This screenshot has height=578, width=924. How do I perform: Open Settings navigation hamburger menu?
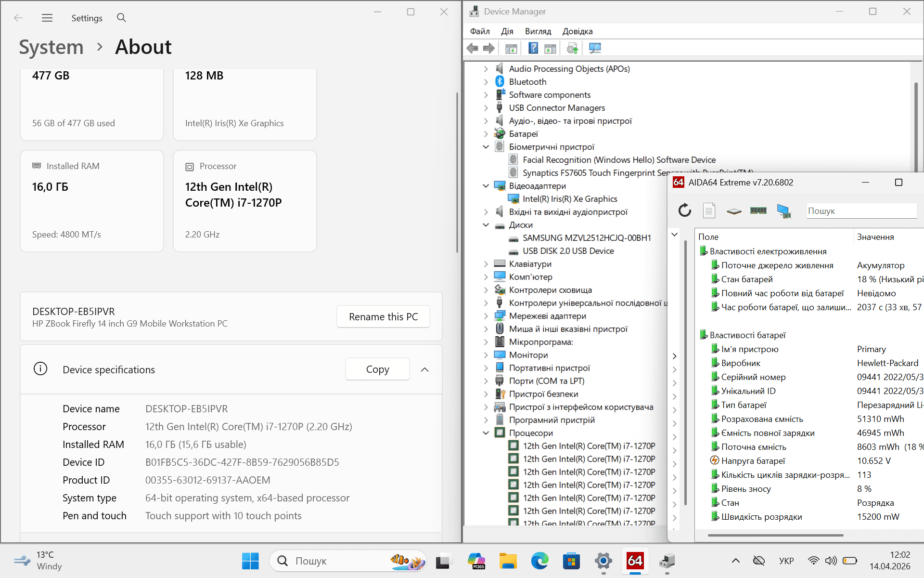pos(47,18)
